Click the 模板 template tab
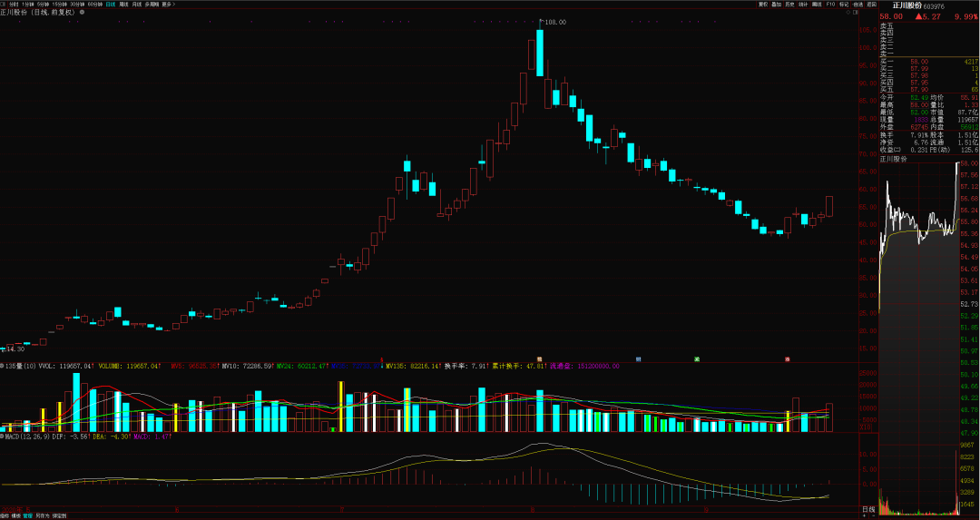This screenshot has height=520, width=980. (16, 515)
